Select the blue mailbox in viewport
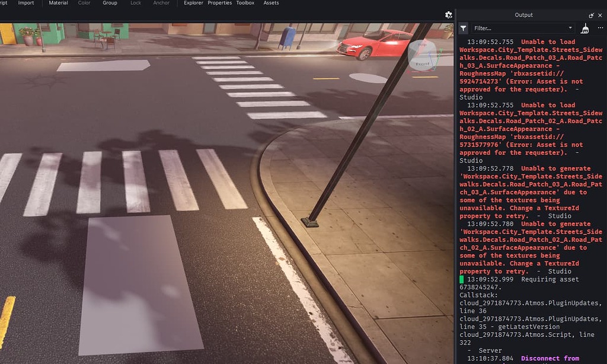This screenshot has width=607, height=364. coord(287,38)
